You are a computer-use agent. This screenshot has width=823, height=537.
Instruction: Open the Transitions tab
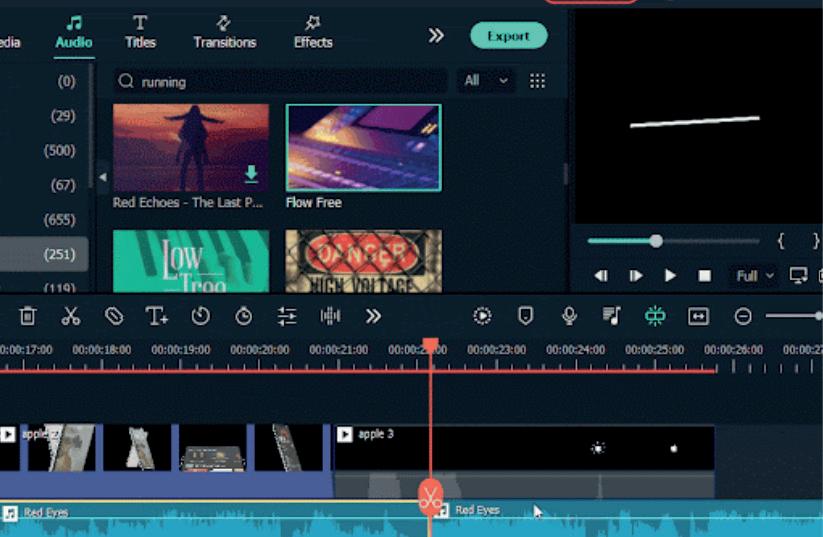tap(225, 33)
